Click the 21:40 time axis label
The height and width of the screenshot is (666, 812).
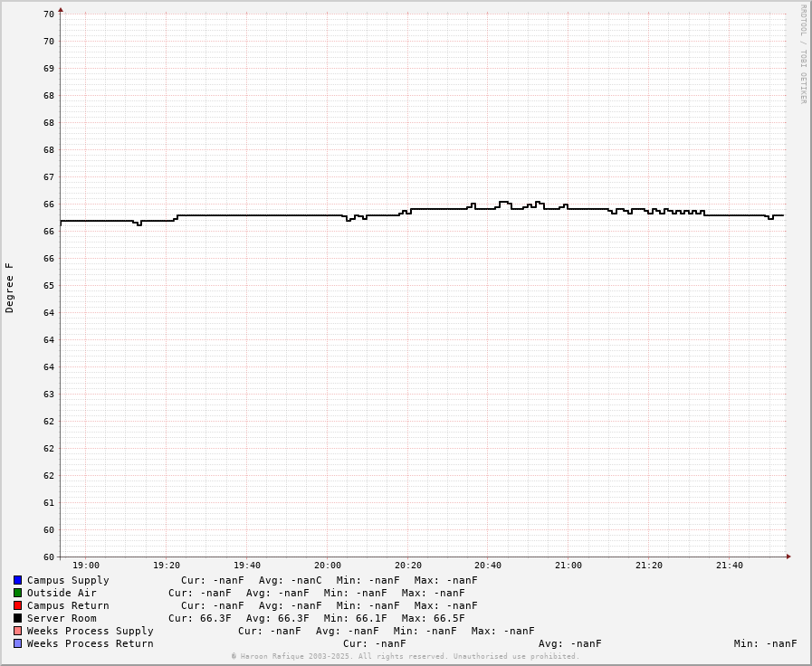point(729,566)
